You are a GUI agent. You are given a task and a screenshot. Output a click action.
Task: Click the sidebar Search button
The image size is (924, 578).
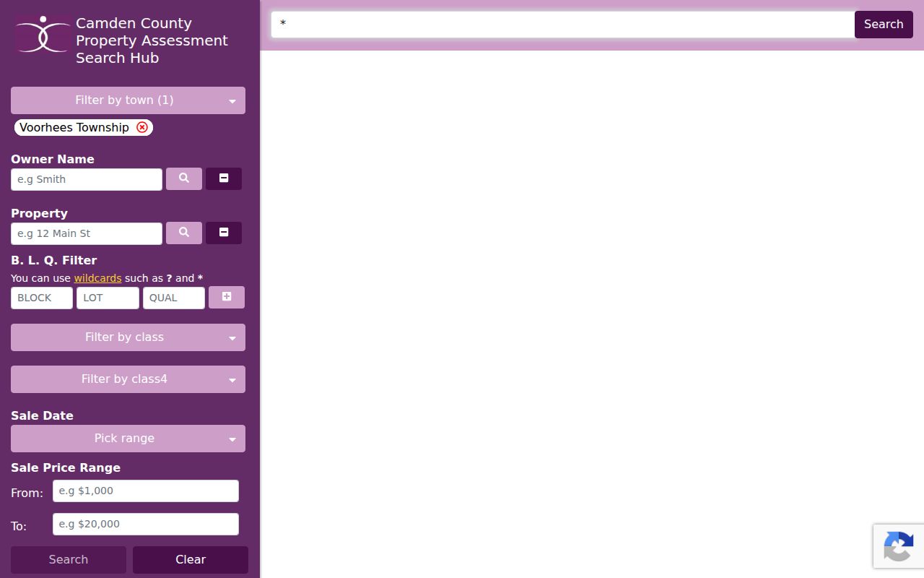tap(69, 560)
